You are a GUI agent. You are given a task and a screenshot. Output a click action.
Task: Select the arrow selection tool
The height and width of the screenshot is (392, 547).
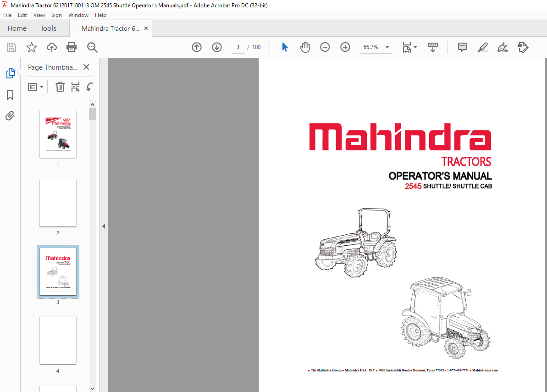285,47
